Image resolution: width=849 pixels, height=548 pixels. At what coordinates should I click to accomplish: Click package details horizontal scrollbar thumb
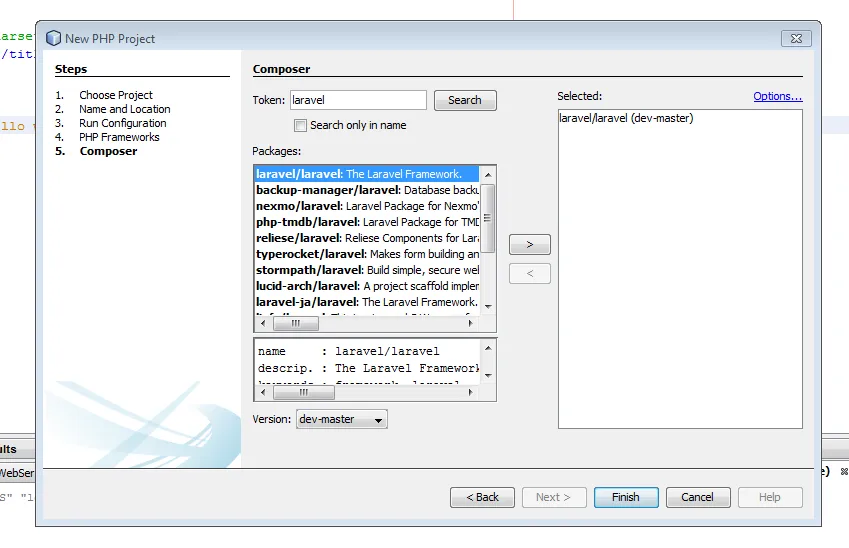[x=304, y=393]
